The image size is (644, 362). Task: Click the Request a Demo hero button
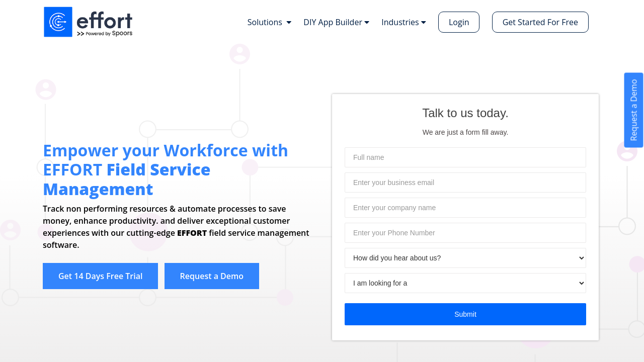click(x=212, y=276)
